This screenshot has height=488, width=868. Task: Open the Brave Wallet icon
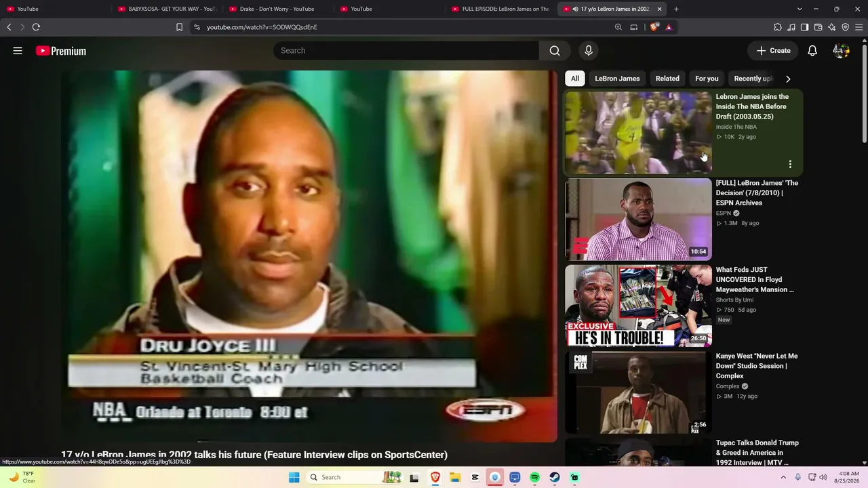818,27
